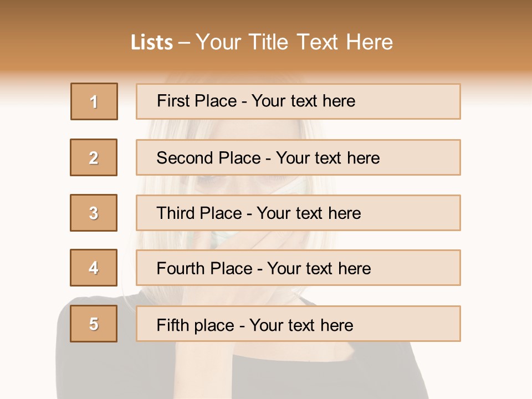
Task: Click the words 'Fourth Place' in bar
Action: pyautogui.click(x=204, y=268)
